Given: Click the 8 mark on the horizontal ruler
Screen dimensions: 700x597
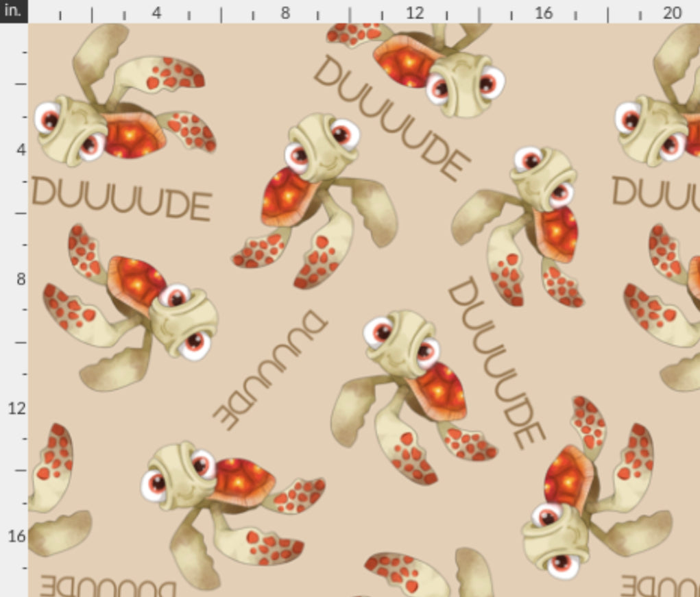Looking at the screenshot, I should [x=285, y=12].
